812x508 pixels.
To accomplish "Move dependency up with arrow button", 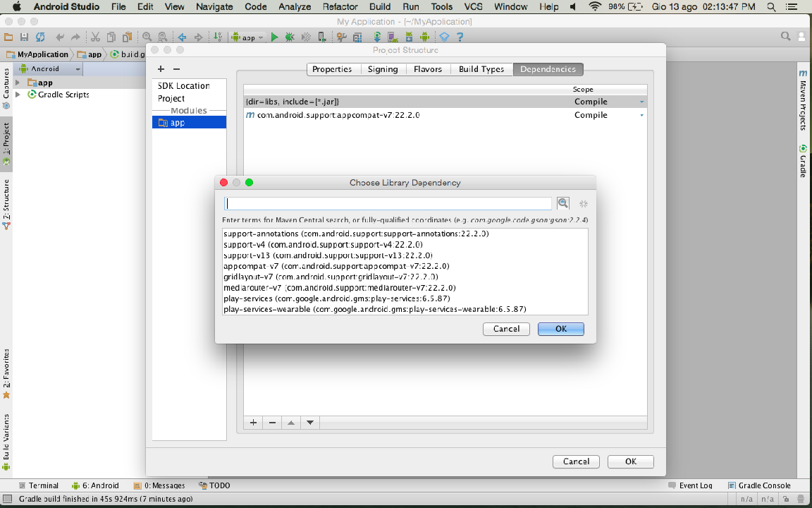I will [291, 423].
